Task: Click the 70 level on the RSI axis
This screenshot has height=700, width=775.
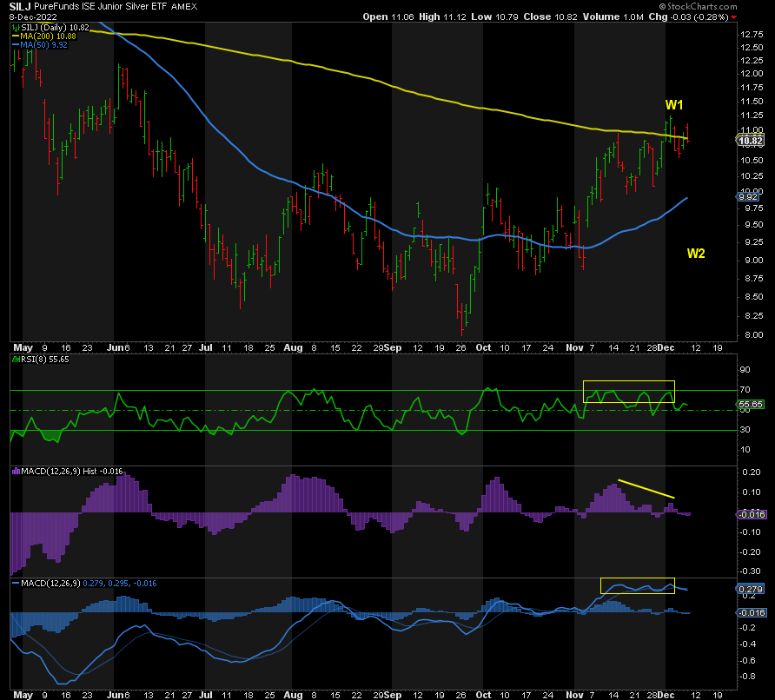Action: [745, 390]
